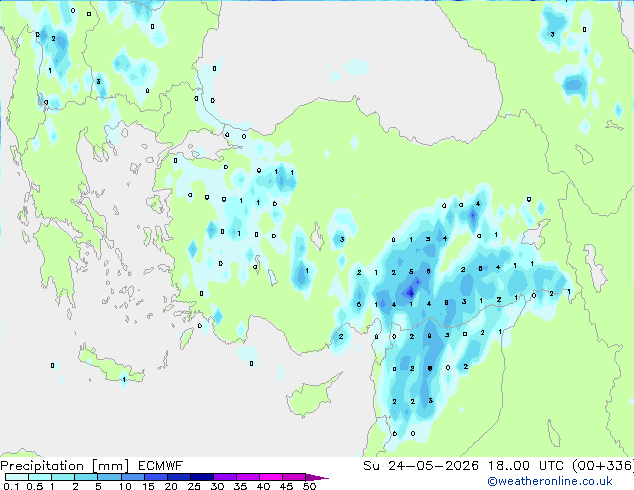
Task: Click legend scale value '0.1'
Action: (x=11, y=486)
